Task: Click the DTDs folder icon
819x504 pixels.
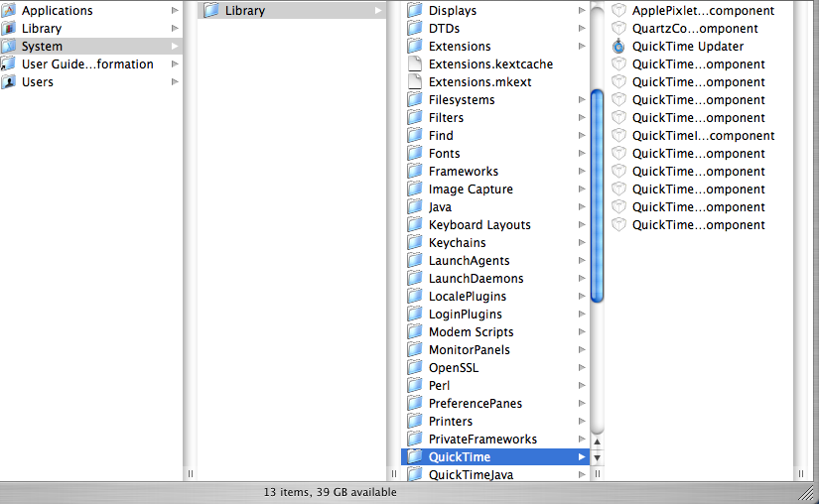Action: tap(415, 28)
